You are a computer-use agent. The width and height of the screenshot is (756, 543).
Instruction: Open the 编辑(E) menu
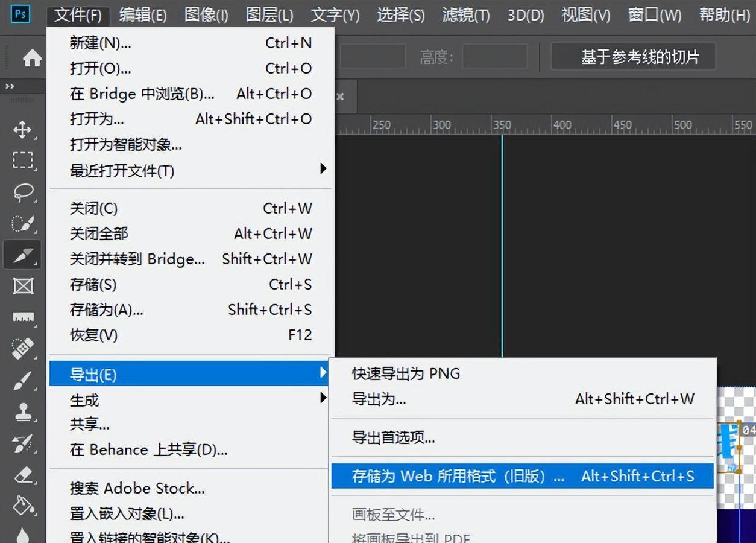(x=143, y=14)
